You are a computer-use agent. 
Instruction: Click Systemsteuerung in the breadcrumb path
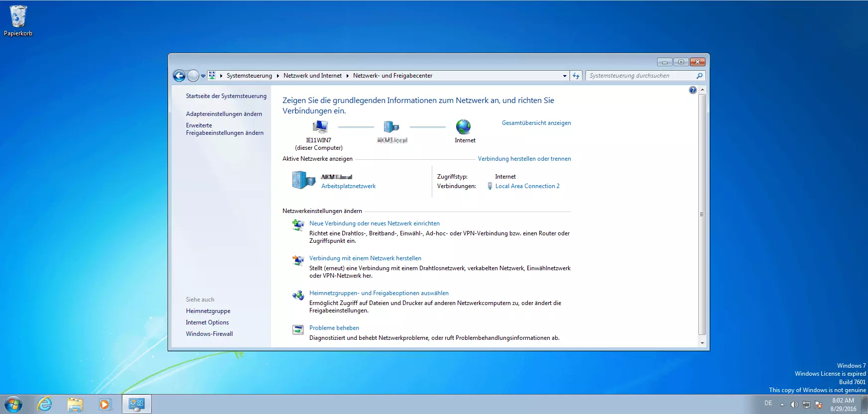tap(249, 76)
